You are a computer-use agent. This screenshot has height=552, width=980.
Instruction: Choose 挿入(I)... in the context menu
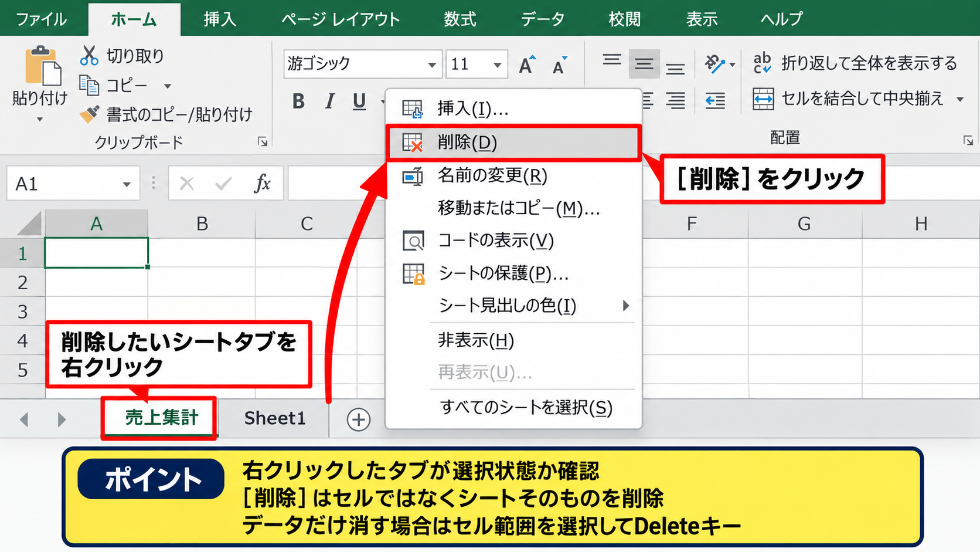(x=513, y=109)
